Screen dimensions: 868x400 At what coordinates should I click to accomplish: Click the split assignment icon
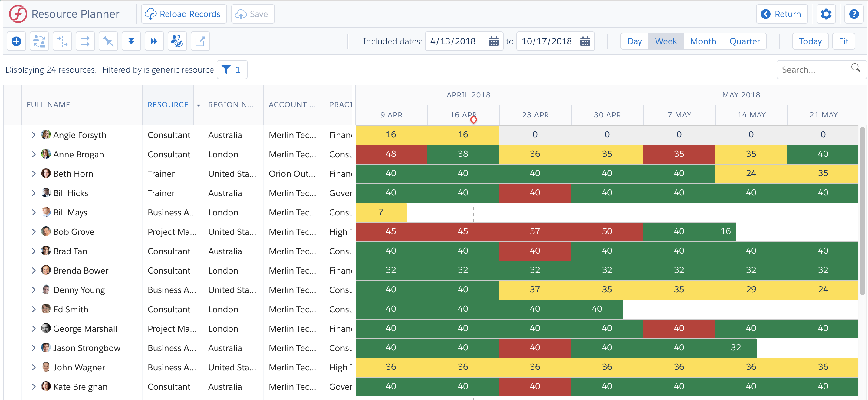click(x=62, y=41)
